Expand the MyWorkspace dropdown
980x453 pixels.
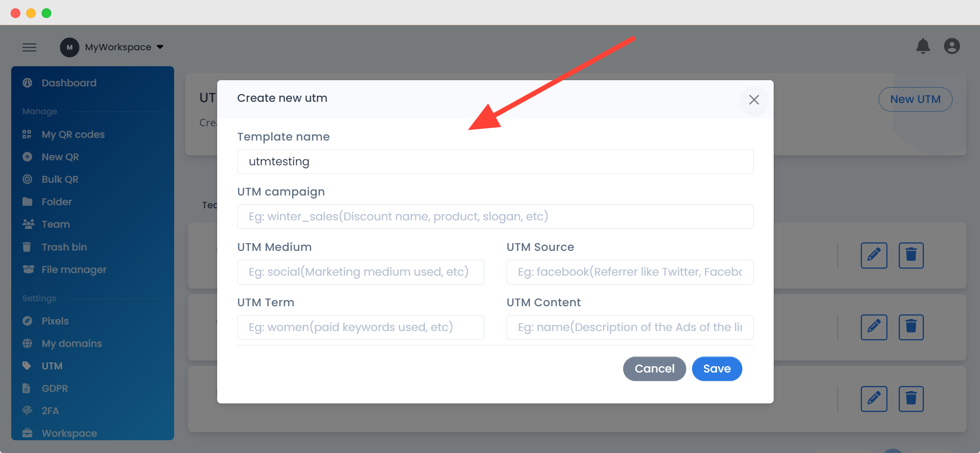pyautogui.click(x=160, y=47)
